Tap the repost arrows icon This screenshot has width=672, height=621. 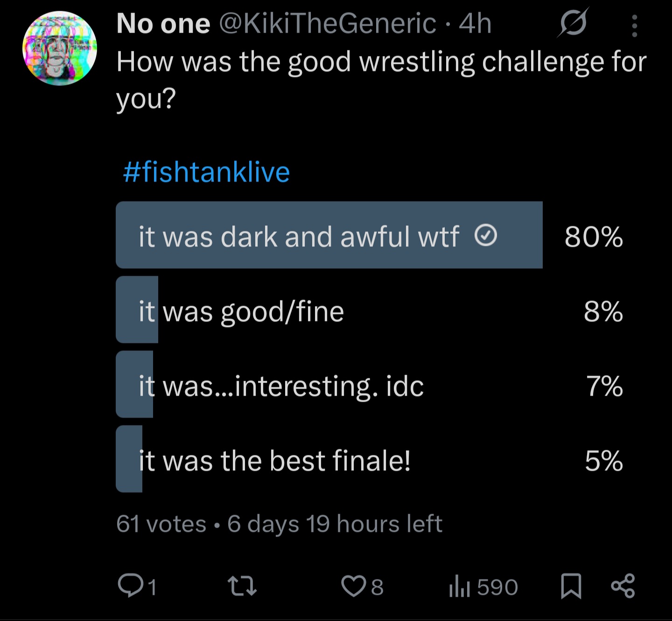point(242,586)
